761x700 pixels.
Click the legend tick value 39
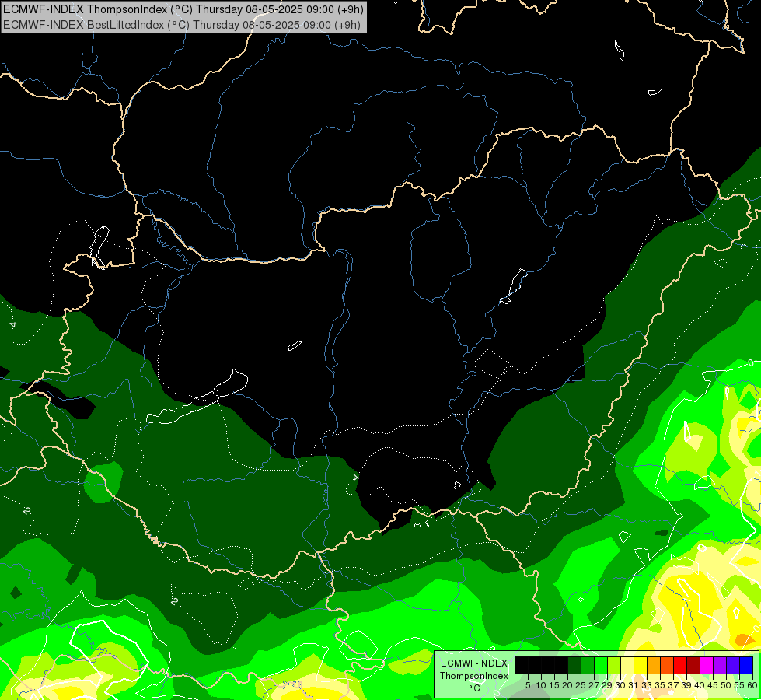[x=686, y=685]
